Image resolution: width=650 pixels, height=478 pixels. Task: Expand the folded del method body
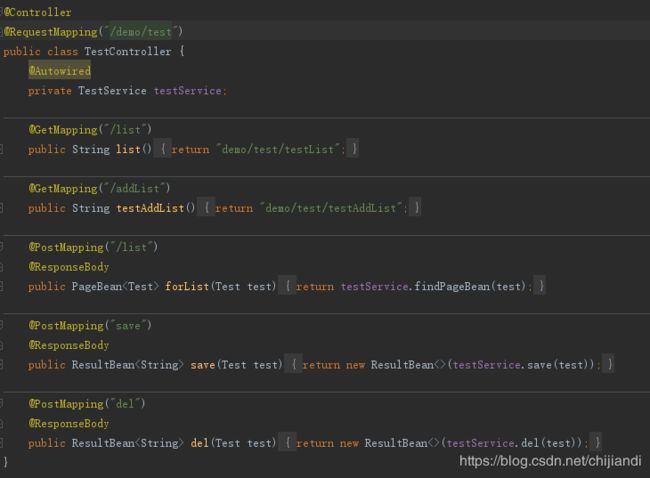(x=287, y=443)
